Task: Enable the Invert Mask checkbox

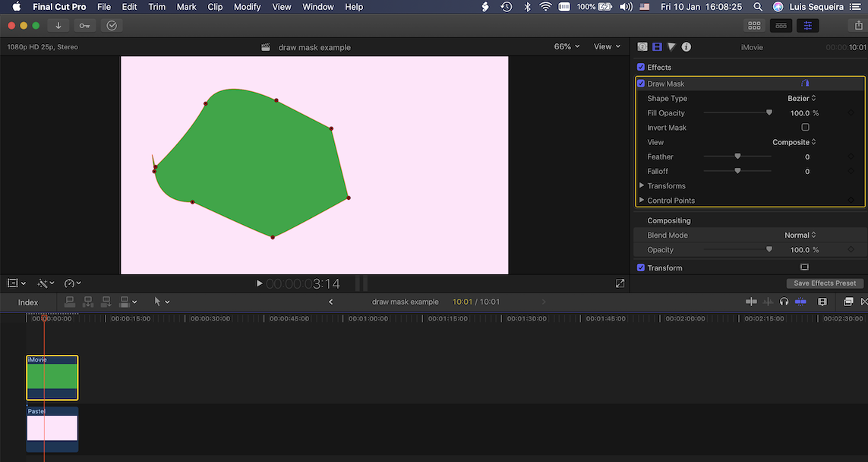Action: coord(805,128)
